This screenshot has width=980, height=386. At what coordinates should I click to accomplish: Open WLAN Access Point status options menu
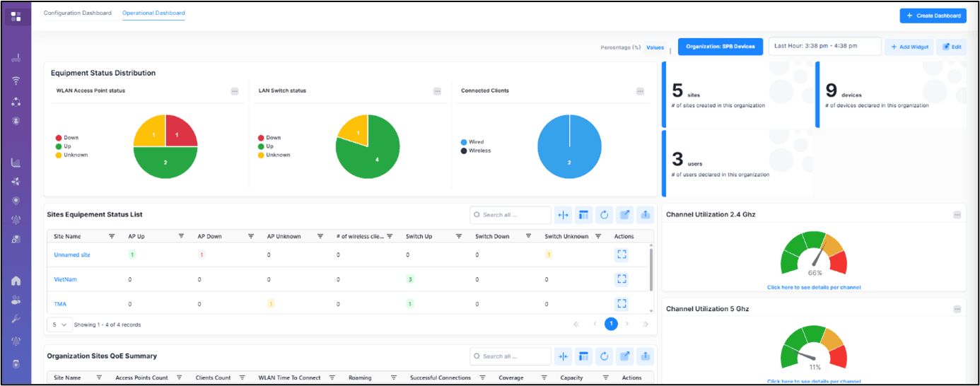(x=235, y=91)
